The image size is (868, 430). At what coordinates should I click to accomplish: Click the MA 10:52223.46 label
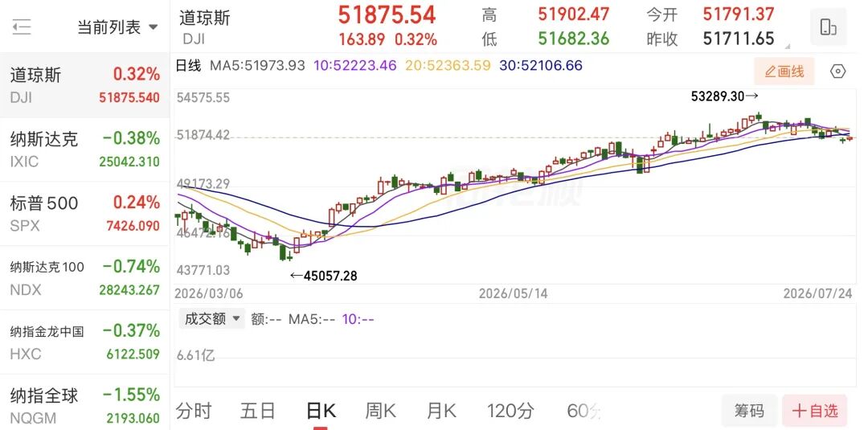point(355,65)
